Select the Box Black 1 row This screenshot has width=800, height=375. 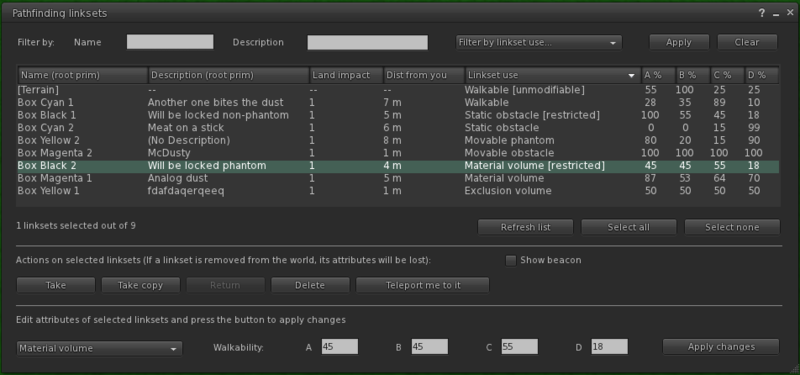click(x=398, y=115)
